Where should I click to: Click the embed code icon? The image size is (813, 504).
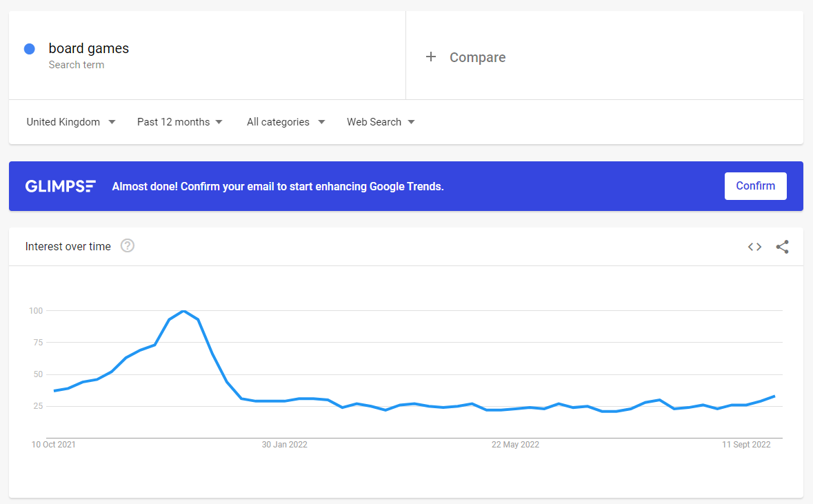[x=754, y=247]
